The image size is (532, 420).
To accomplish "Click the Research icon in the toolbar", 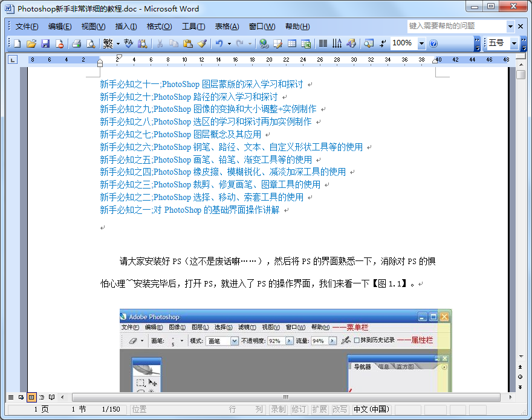I will coord(143,44).
